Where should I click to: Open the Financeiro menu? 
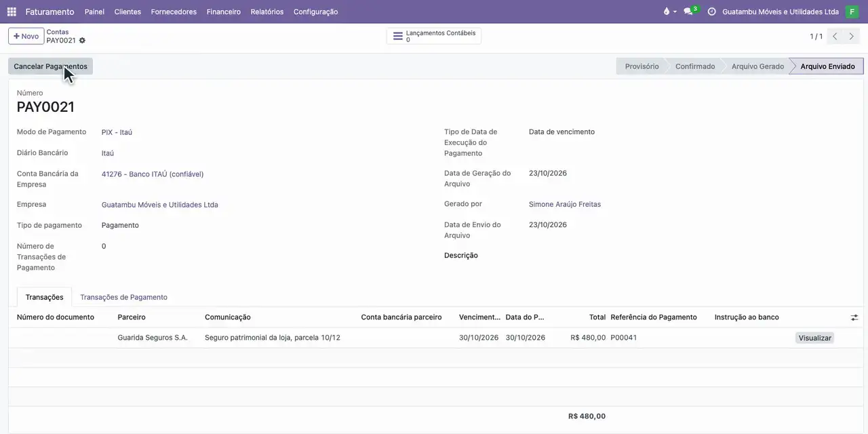(224, 12)
